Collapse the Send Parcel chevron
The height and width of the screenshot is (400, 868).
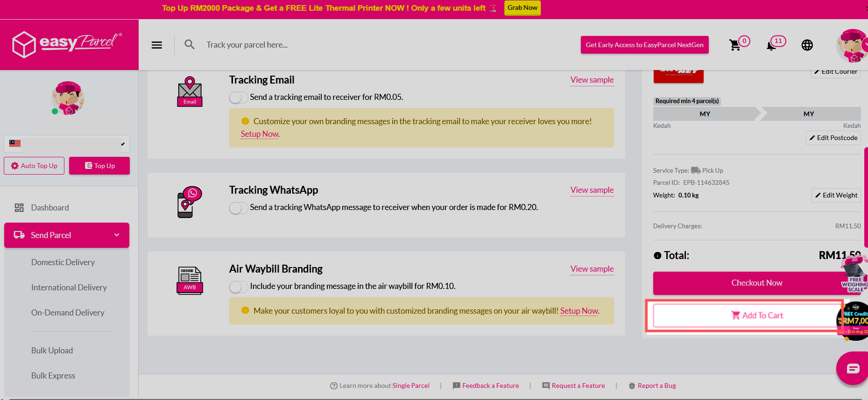(117, 235)
